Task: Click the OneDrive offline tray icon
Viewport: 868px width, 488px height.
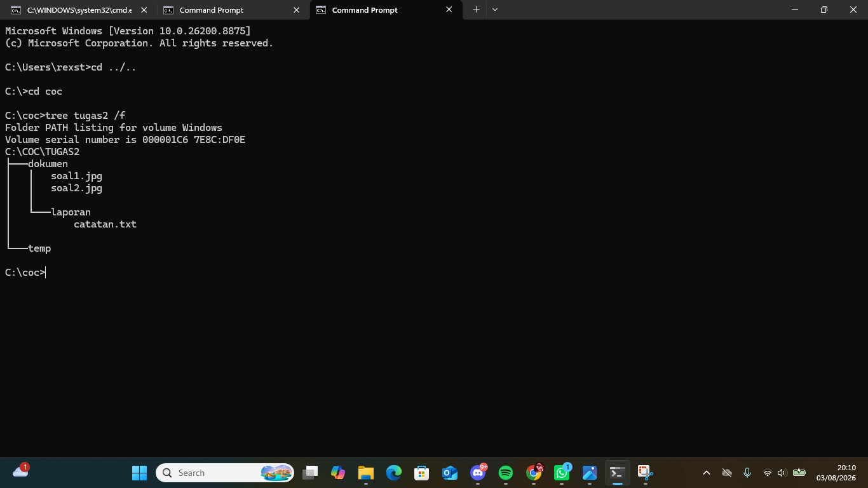Action: pyautogui.click(x=727, y=473)
